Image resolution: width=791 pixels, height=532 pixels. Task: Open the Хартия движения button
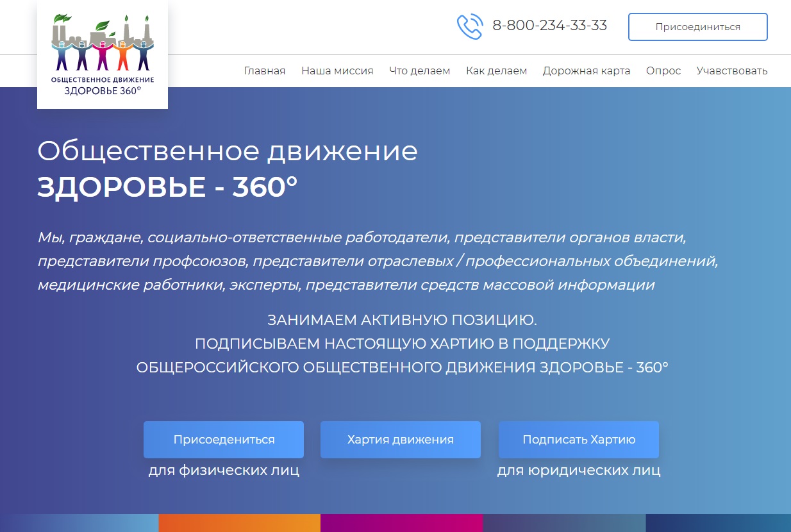[x=401, y=440]
